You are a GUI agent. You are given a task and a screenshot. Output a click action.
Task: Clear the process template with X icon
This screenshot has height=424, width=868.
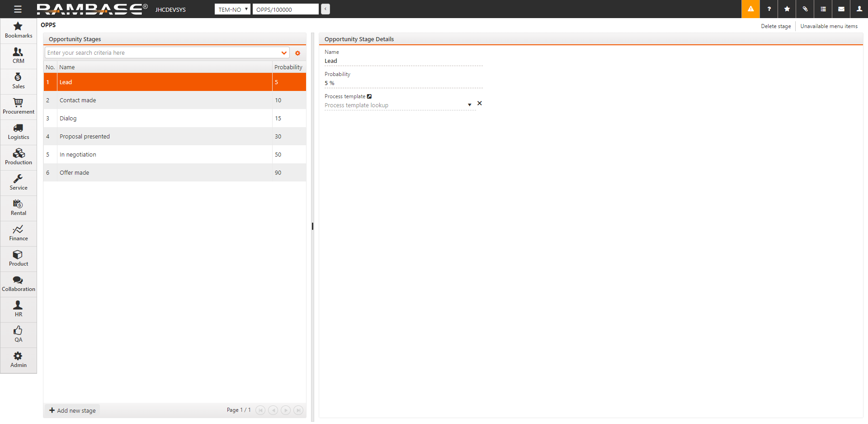tap(480, 104)
